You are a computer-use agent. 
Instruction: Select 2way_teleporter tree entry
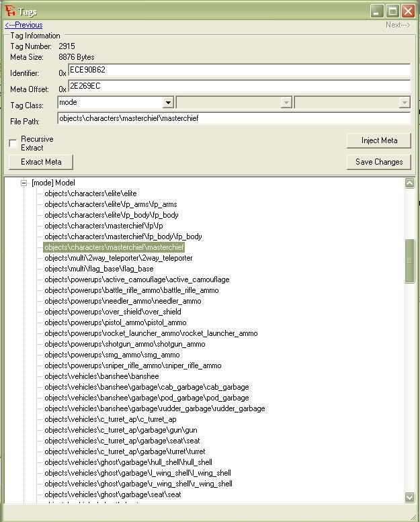(118, 258)
